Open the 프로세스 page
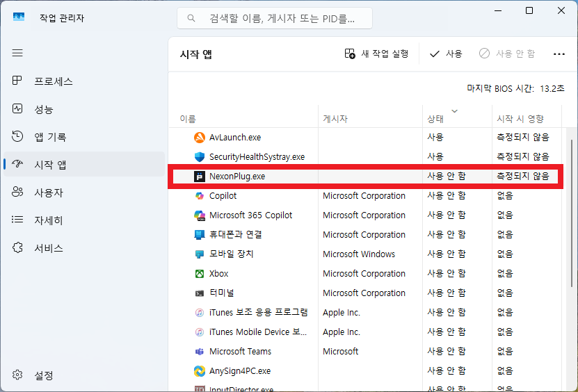Viewport: 578px width, 392px height. 84,81
